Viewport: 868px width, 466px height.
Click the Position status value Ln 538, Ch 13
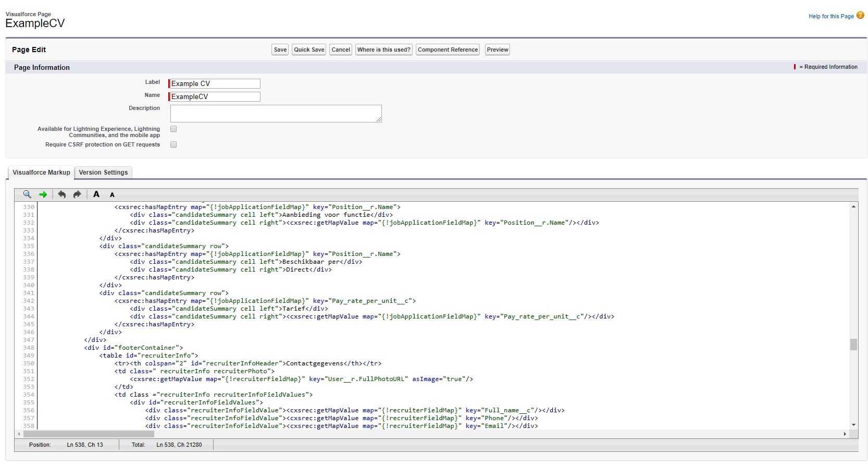[x=85, y=445]
